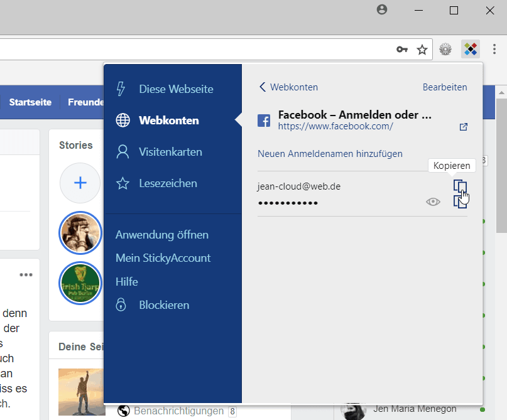The height and width of the screenshot is (420, 507).
Task: Open the facebook.com URL link
Action: 335,126
